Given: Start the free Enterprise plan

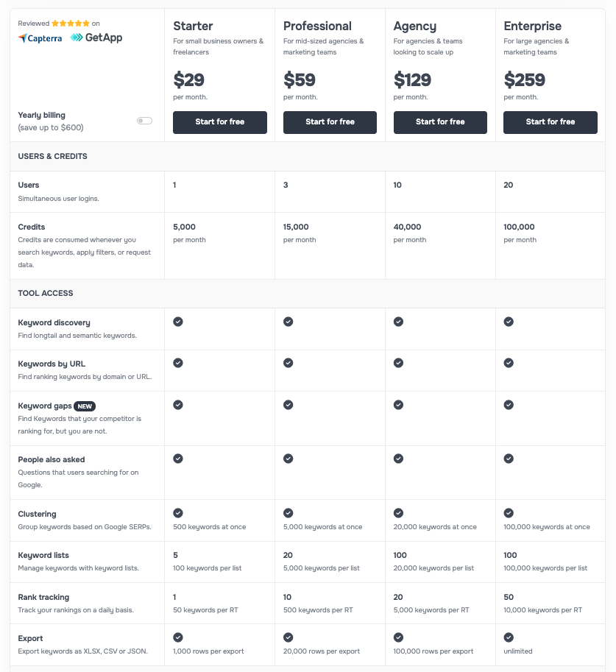Looking at the screenshot, I should [550, 122].
